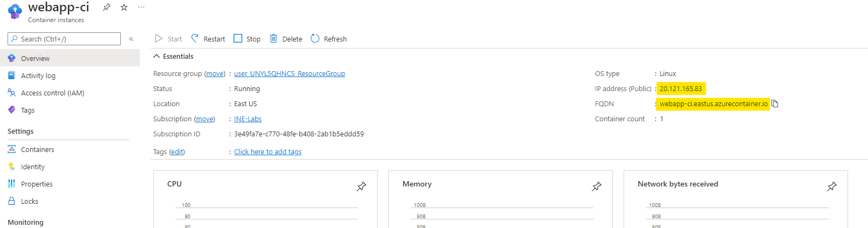Click the Refresh toolbar button

[329, 39]
